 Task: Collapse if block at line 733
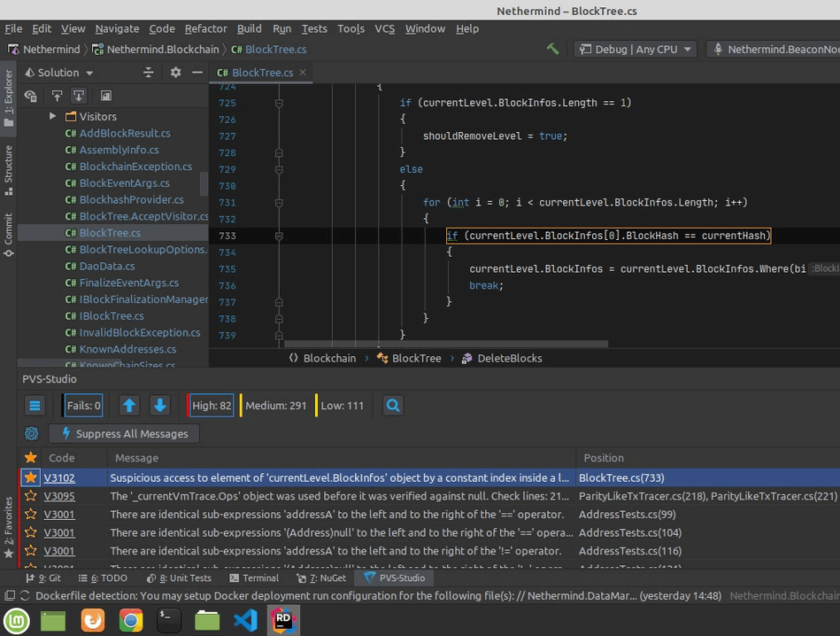[x=279, y=236]
